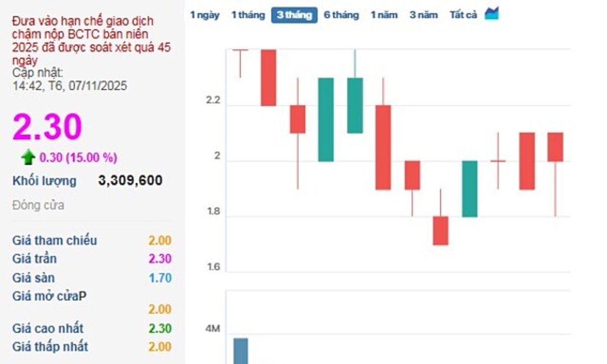Image resolution: width=607 pixels, height=364 pixels.
Task: Click the blue volume bar below 4M
Action: (240, 350)
